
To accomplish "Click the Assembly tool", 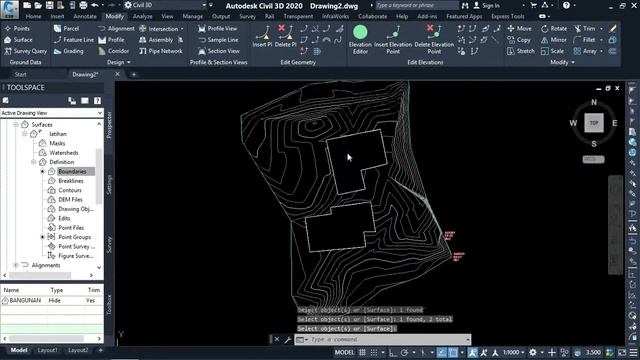I will tap(156, 40).
